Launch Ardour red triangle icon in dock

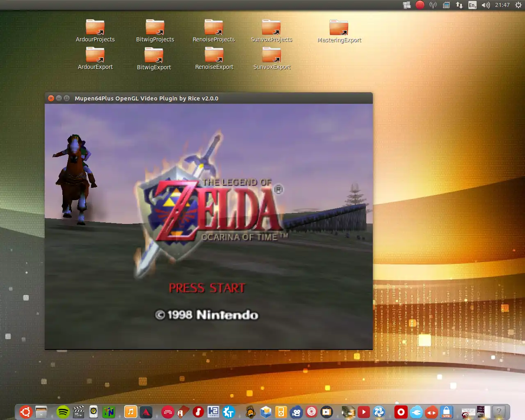(x=146, y=412)
